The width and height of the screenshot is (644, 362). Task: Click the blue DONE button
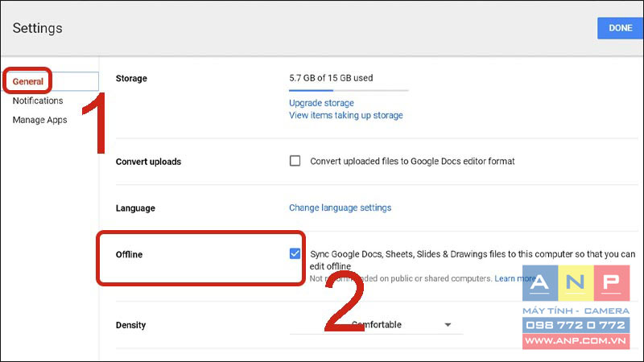620,28
